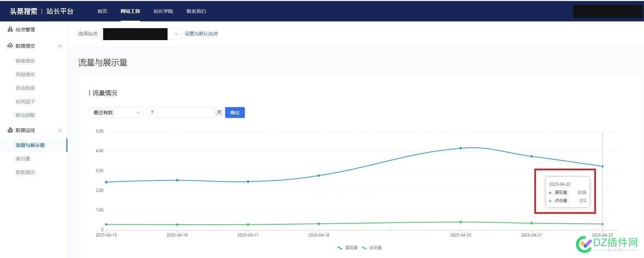
Task: Open 链接提交 in the sidebar
Action: tap(25, 61)
